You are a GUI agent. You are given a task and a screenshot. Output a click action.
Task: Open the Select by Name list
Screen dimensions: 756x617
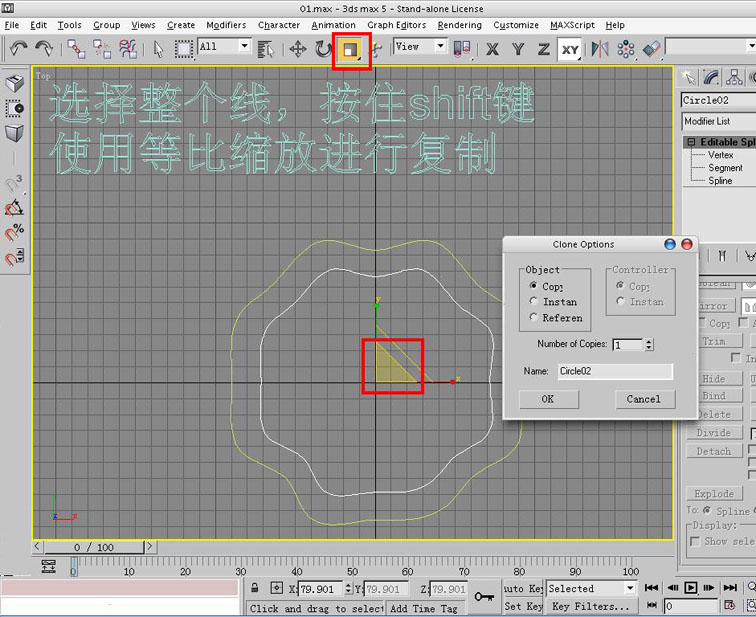pos(265,49)
